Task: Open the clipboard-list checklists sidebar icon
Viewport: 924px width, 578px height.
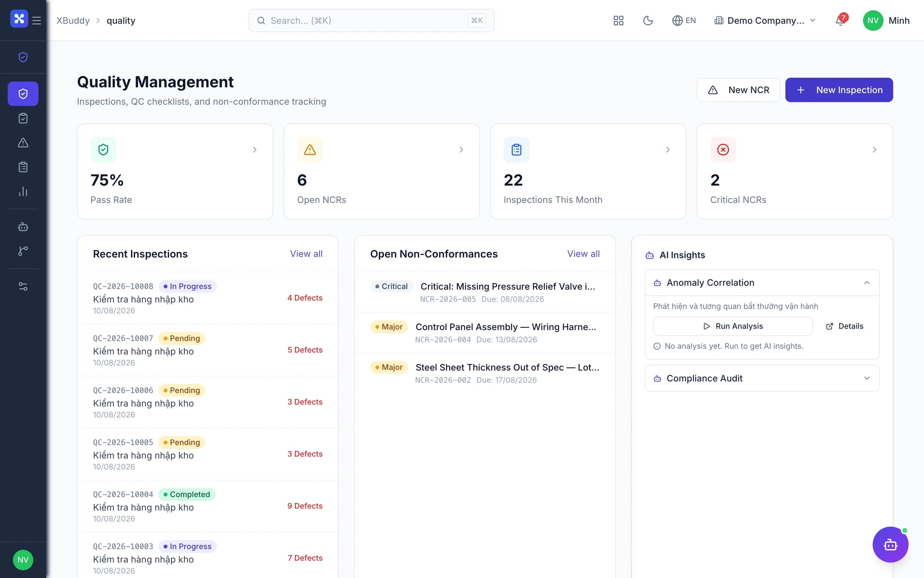Action: 23,167
